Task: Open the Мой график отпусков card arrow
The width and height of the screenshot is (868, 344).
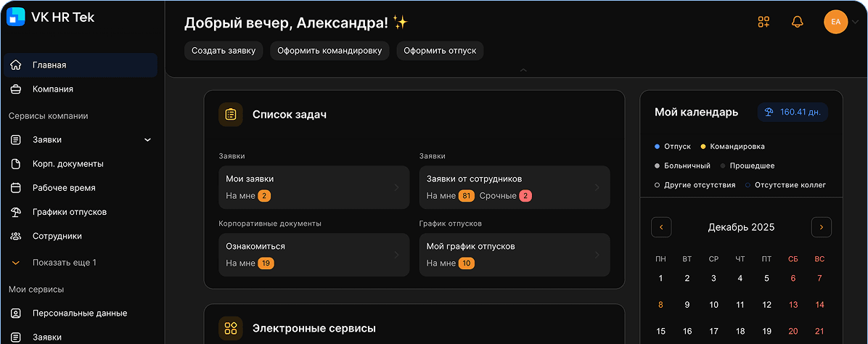Action: (x=597, y=255)
